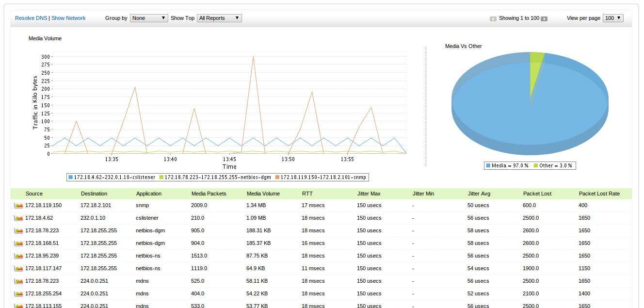Open the Group by dropdown
Viewport: 644px width, 308px height.
tap(149, 18)
